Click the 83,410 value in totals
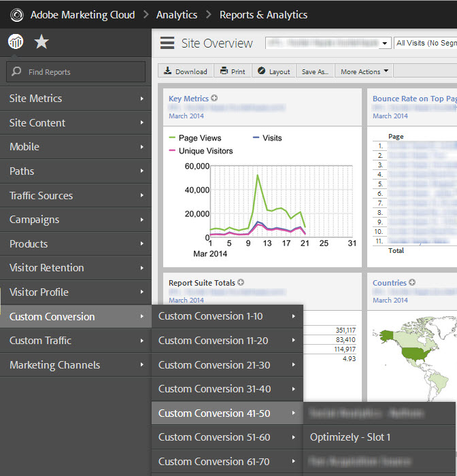 (345, 340)
